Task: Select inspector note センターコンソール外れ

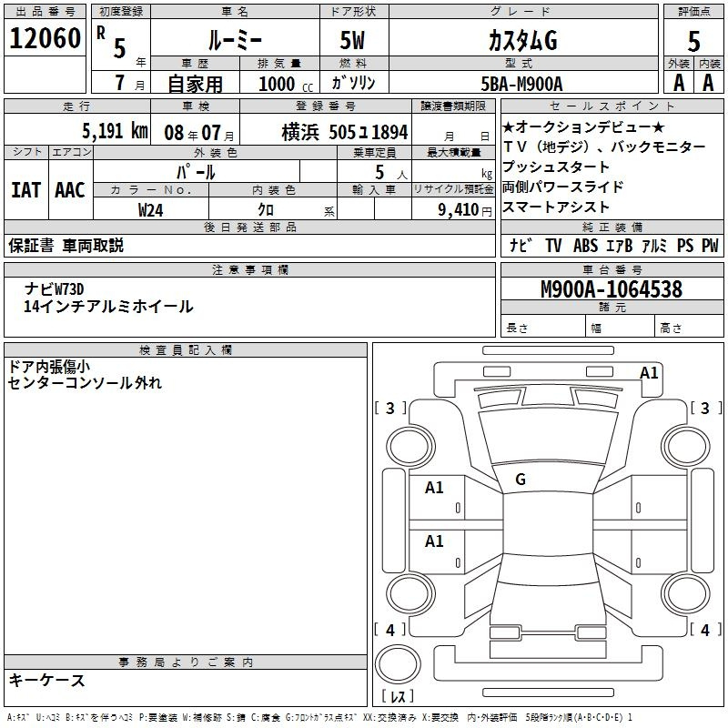Action: coord(85,383)
